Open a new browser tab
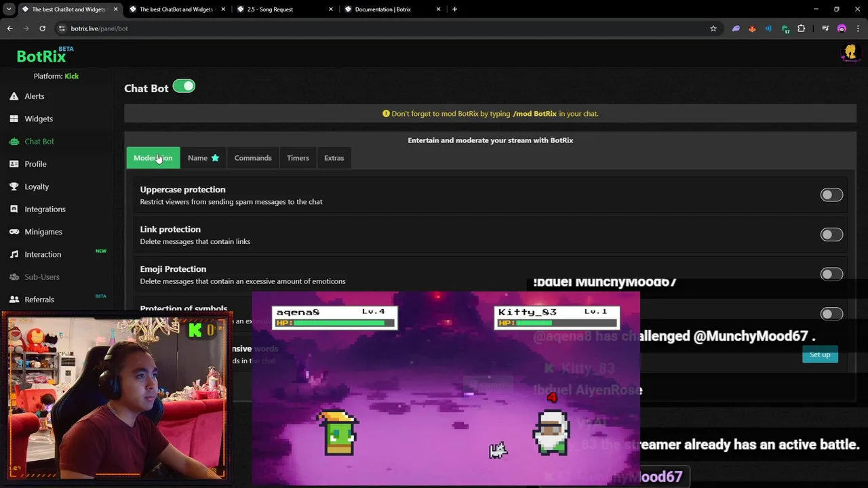 point(454,9)
